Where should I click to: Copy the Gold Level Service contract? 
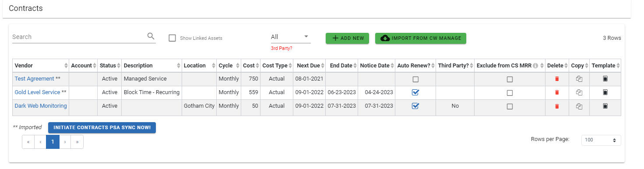pos(579,92)
